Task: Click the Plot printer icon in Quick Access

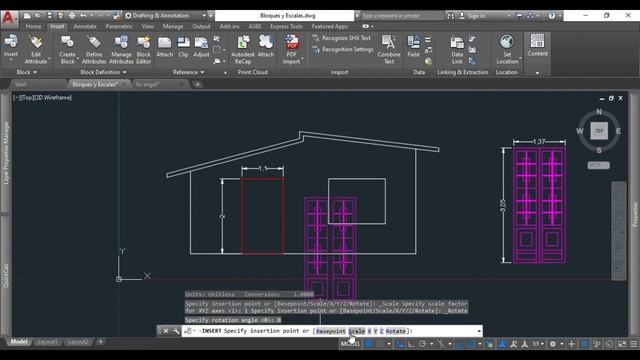Action: click(x=72, y=16)
